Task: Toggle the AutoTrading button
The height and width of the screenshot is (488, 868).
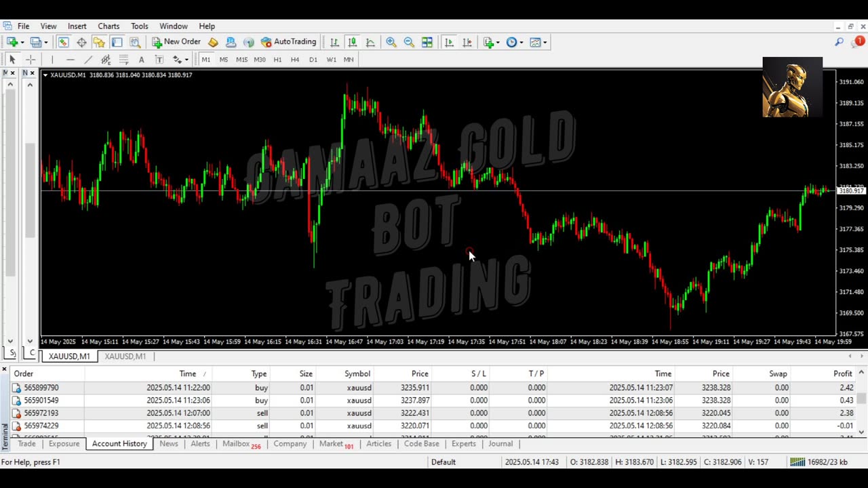Action: (x=288, y=42)
